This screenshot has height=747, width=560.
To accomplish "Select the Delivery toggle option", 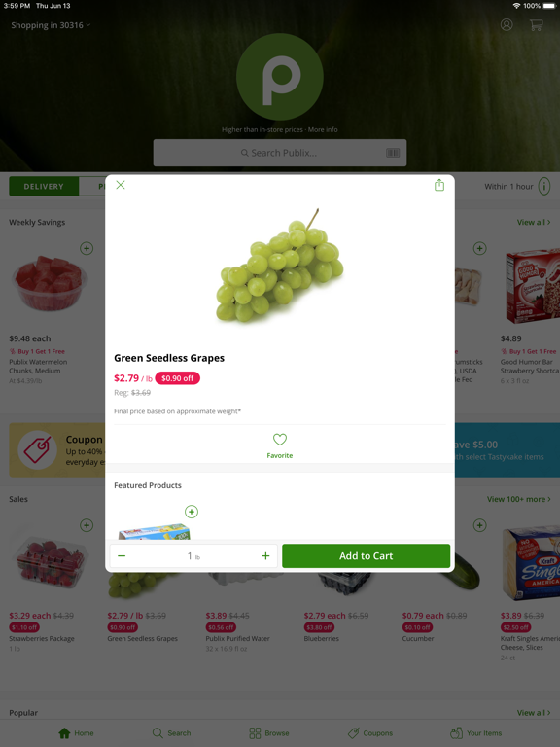I will pos(44,187).
